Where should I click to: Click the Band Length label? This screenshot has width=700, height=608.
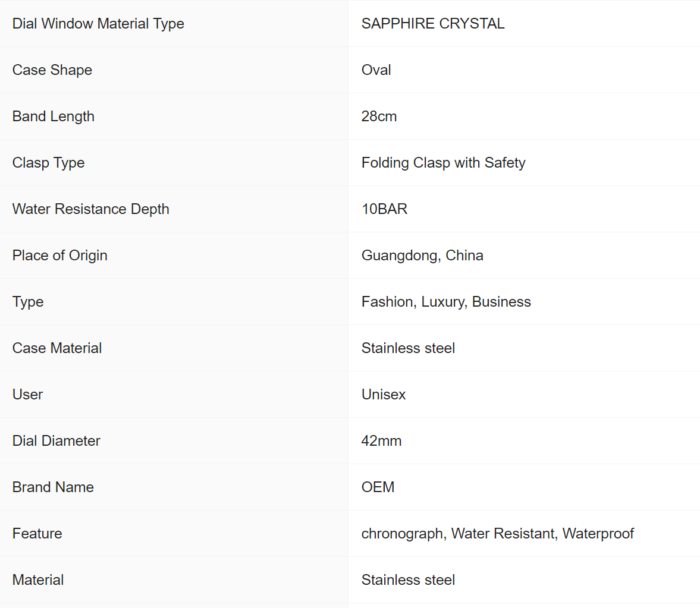(x=54, y=116)
